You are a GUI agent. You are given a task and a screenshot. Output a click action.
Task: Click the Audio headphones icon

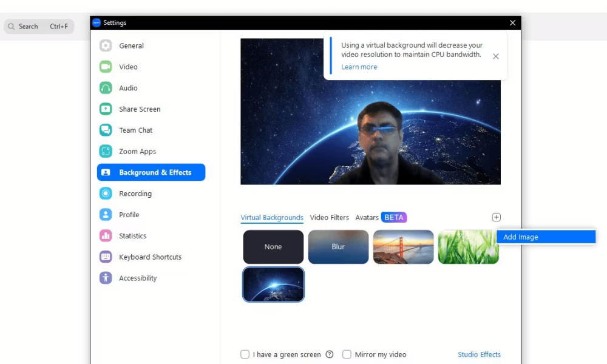(105, 88)
